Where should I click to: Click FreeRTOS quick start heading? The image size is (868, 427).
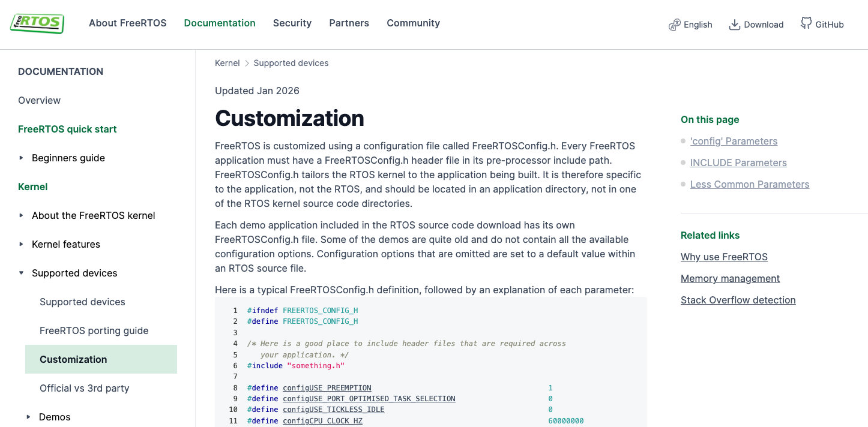pos(67,129)
